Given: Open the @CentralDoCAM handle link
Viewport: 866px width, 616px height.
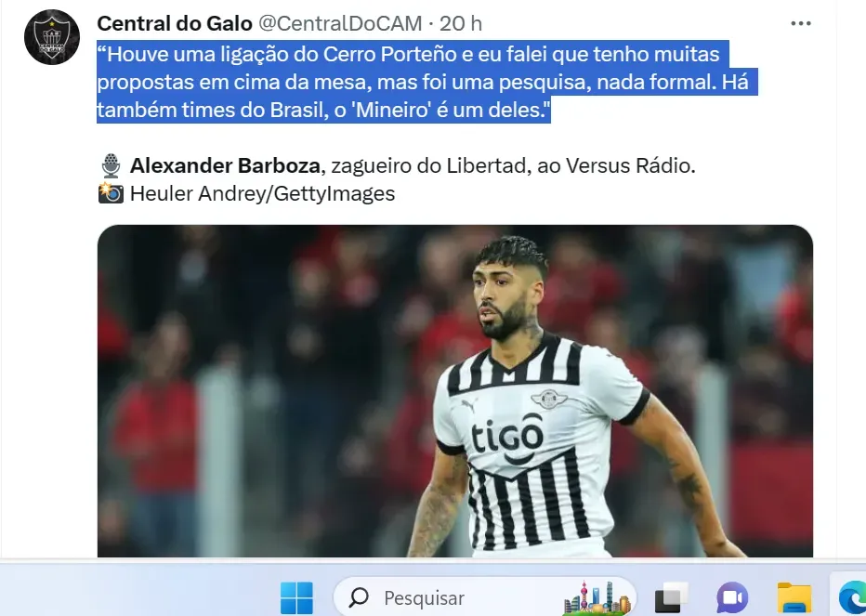Looking at the screenshot, I should (340, 23).
